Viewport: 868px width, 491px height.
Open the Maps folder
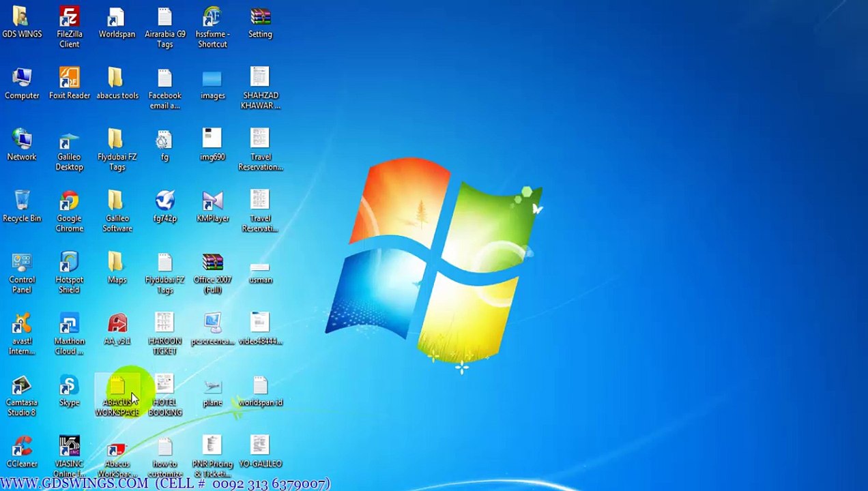tap(117, 268)
